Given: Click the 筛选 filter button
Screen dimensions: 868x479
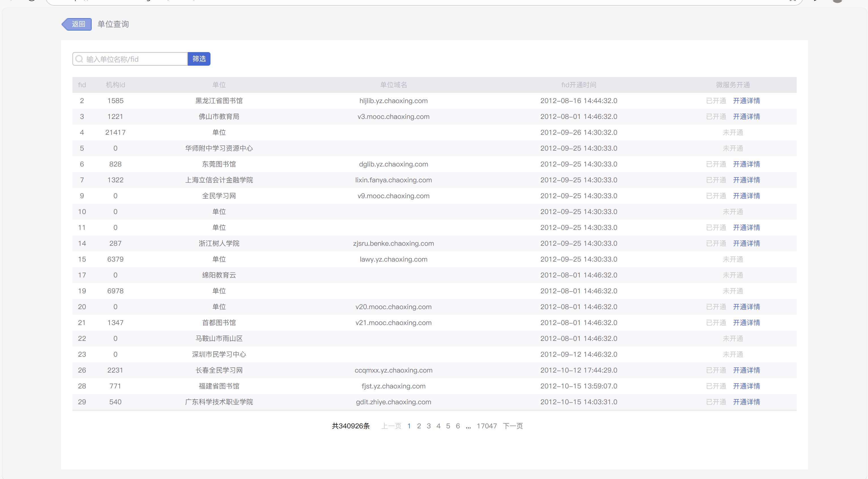Looking at the screenshot, I should point(199,59).
